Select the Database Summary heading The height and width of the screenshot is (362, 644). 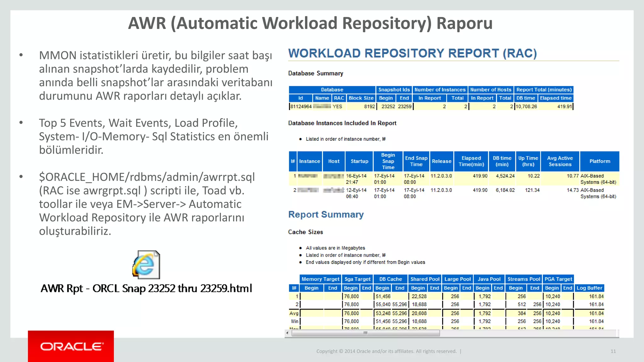click(315, 73)
